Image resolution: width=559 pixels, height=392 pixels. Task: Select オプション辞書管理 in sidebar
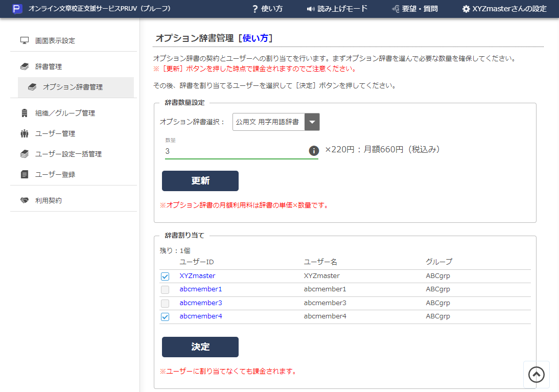coord(73,87)
